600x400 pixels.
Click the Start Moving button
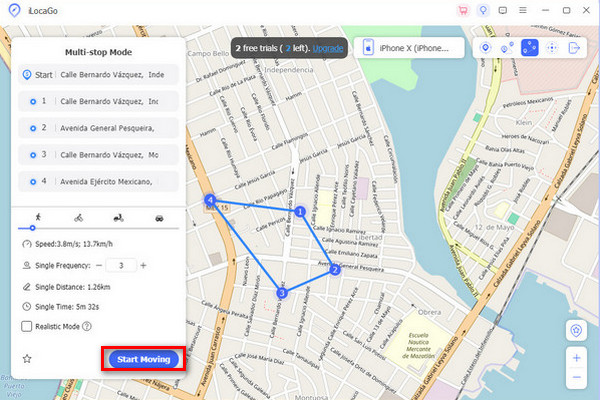point(141,359)
